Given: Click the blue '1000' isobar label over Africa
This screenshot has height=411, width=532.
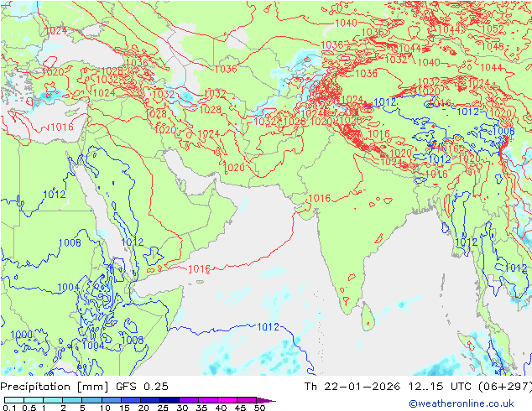Looking at the screenshot, I should (x=21, y=335).
